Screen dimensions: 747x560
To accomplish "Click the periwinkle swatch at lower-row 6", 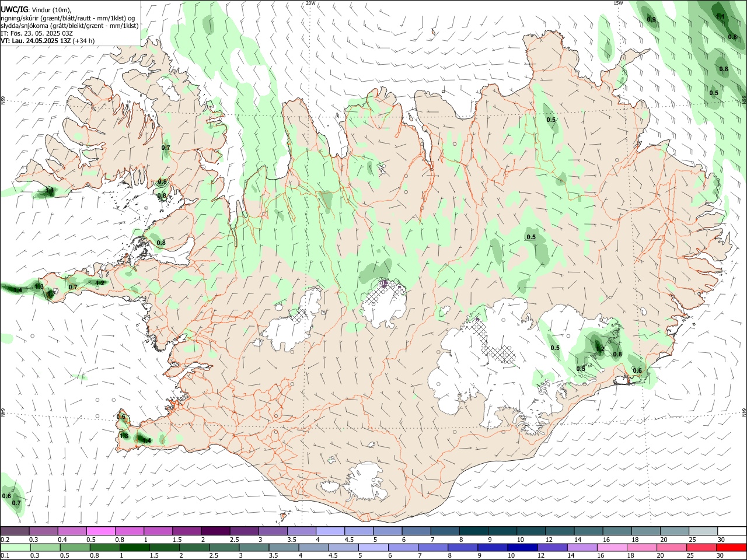I will coord(403,547).
